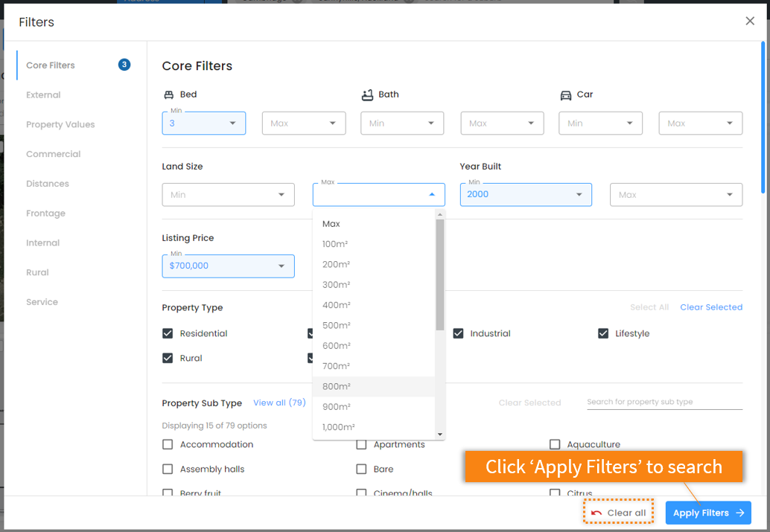Check the Aquaculture sub type
The image size is (770, 532).
[555, 445]
